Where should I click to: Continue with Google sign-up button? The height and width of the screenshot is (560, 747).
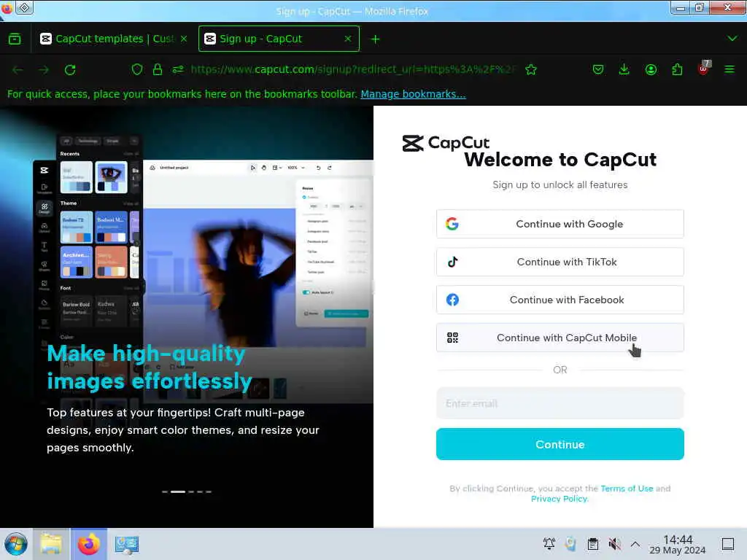click(560, 224)
